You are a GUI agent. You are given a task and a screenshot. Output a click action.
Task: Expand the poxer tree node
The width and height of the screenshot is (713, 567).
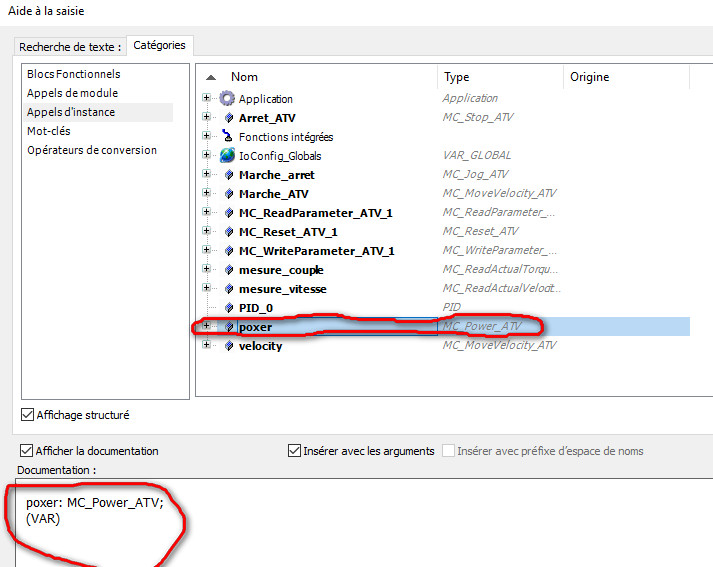pyautogui.click(x=207, y=326)
